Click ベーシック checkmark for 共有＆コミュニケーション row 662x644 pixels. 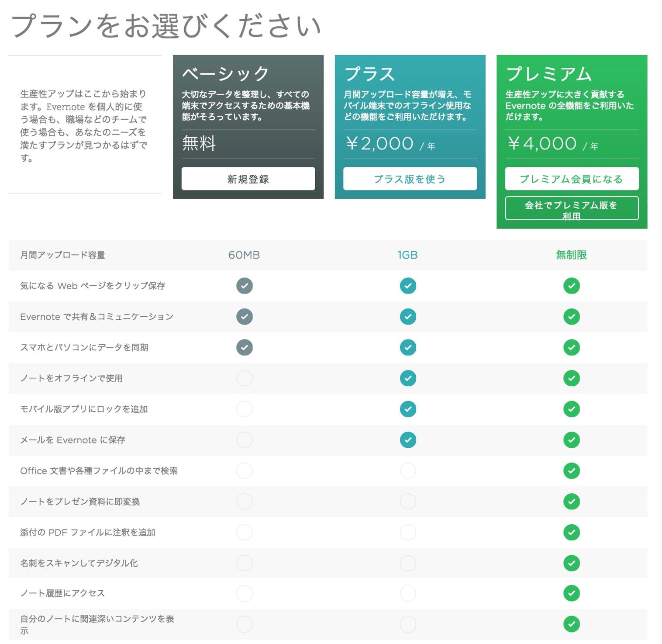point(245,317)
